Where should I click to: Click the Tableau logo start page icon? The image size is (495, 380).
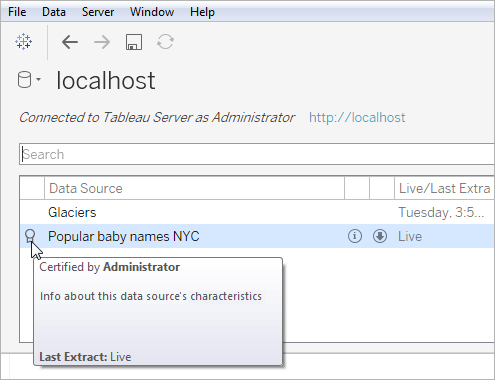click(x=24, y=42)
